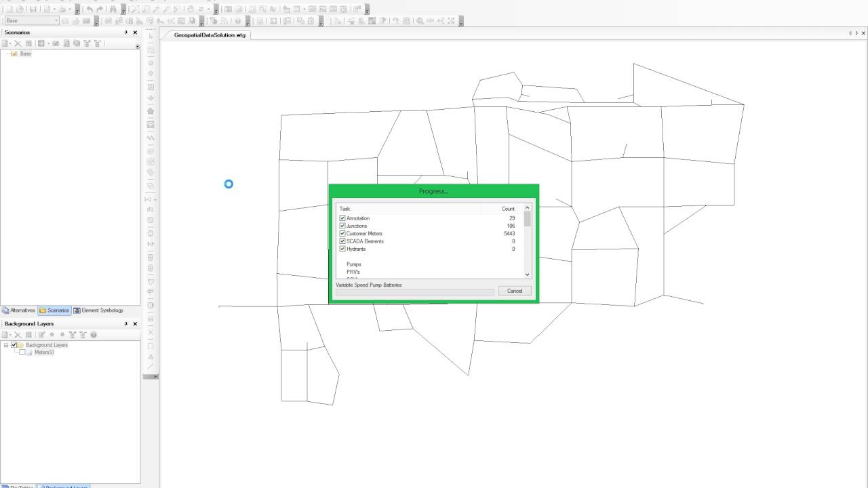The image size is (868, 488).
Task: Click the Move Down arrow in Background Layers toolbar
Action: (x=62, y=335)
